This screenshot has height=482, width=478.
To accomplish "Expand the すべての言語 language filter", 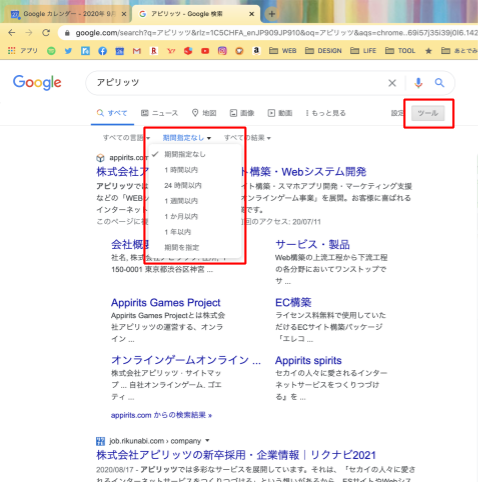I will point(126,138).
